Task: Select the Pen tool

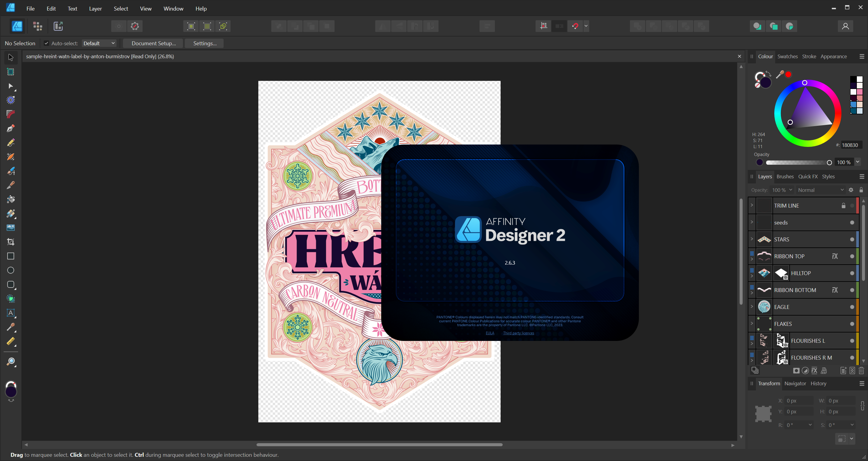Action: 11,129
